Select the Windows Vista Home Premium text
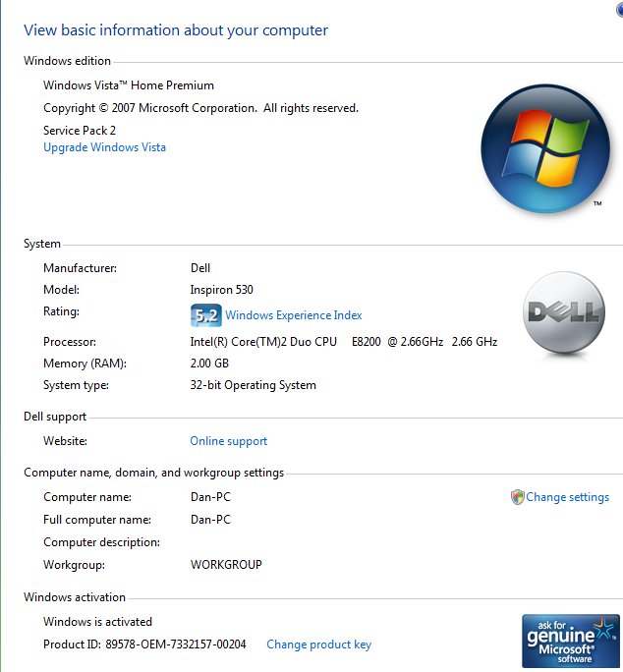This screenshot has width=623, height=672. (129, 85)
